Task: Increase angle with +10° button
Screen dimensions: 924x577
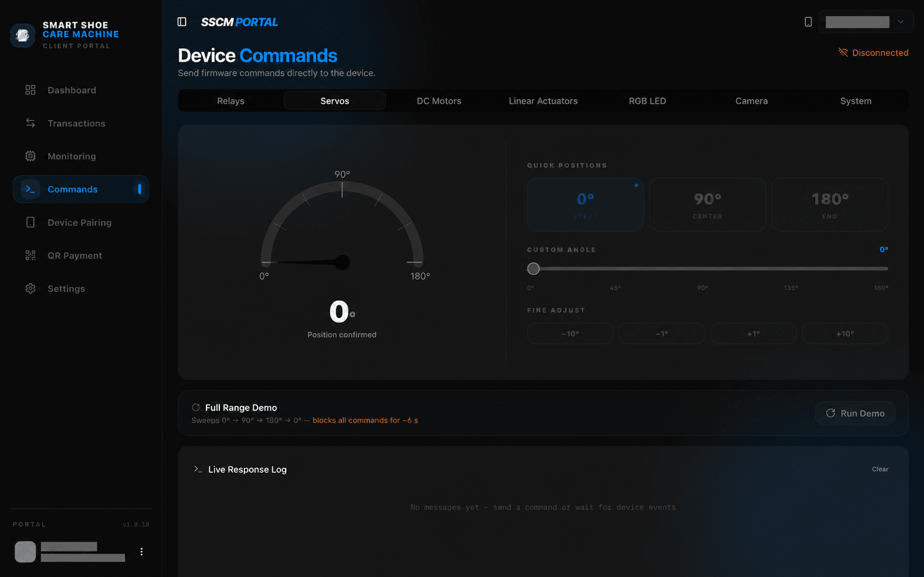Action: coord(845,334)
